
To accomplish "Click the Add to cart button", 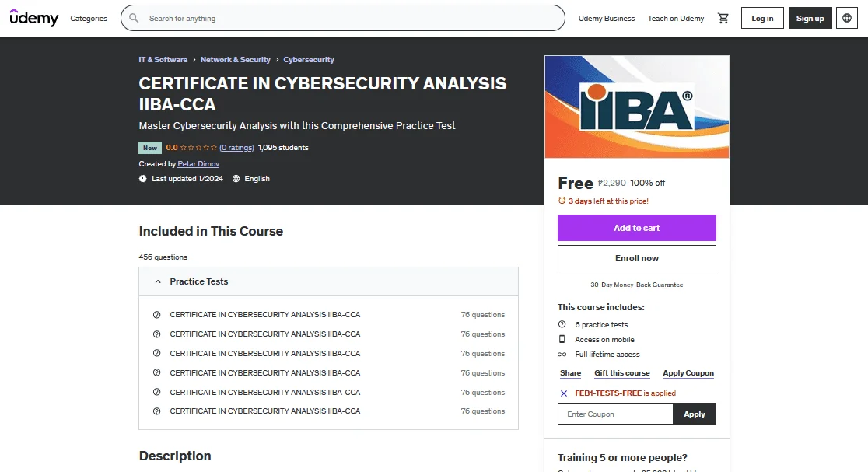I will pyautogui.click(x=636, y=228).
